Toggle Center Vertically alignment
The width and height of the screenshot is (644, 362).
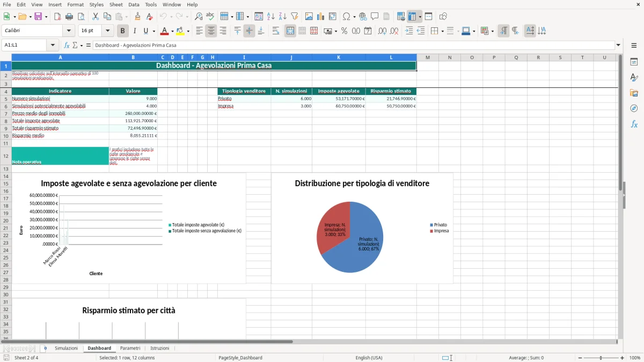pos(249,31)
